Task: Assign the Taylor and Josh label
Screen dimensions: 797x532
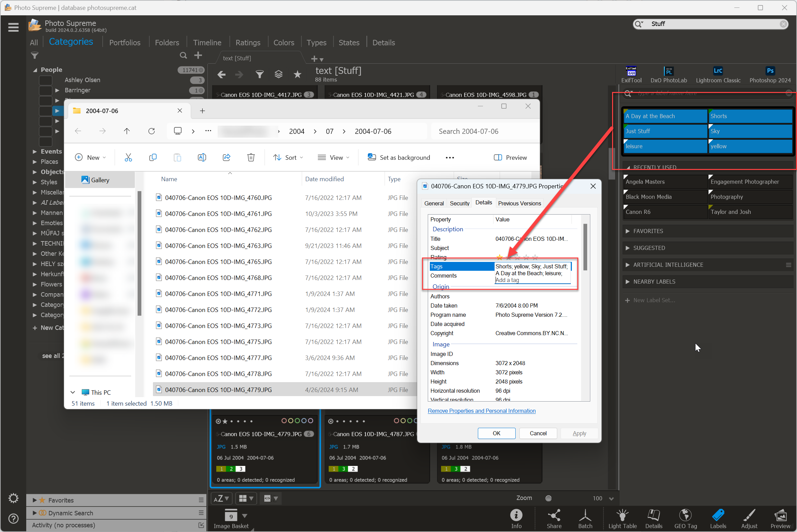Action: pos(750,212)
